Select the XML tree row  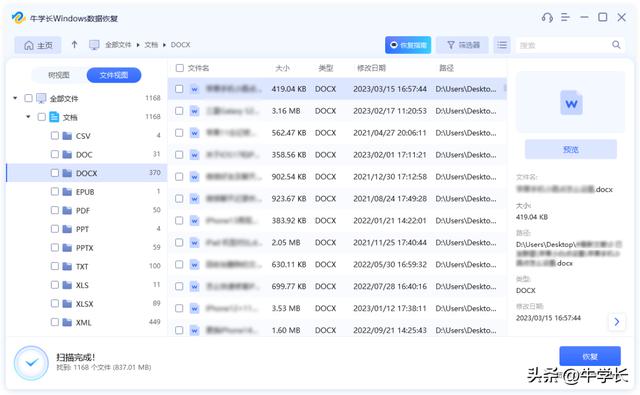[87, 322]
